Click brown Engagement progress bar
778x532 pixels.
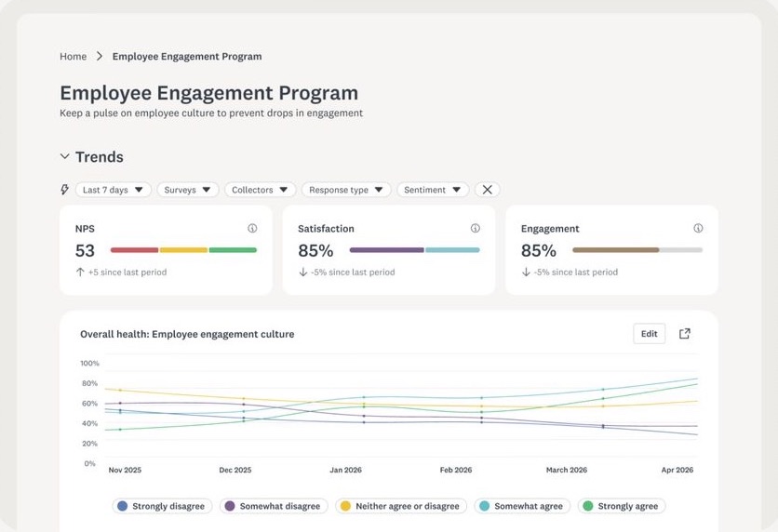pos(616,250)
